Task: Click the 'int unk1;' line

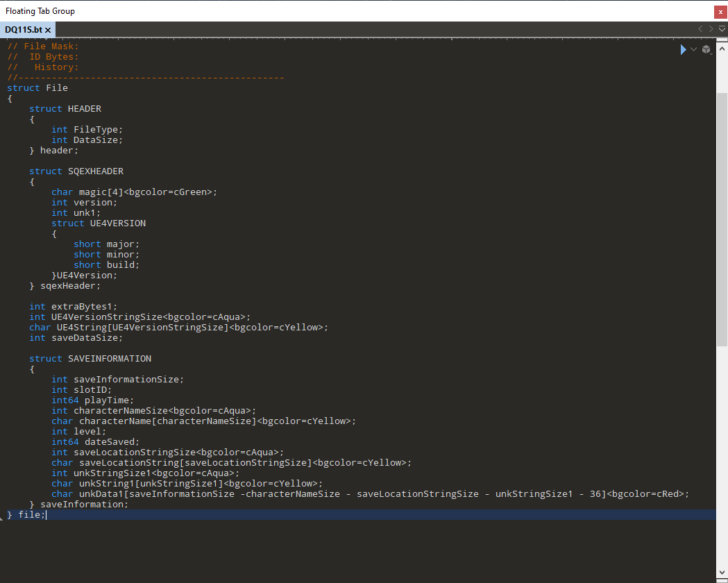Action: coord(76,212)
